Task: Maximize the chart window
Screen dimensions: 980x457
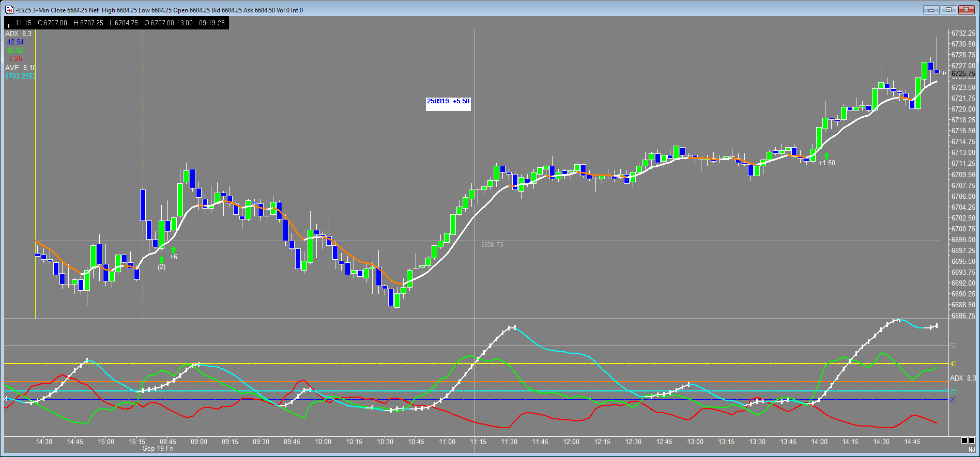Action: click(x=949, y=10)
